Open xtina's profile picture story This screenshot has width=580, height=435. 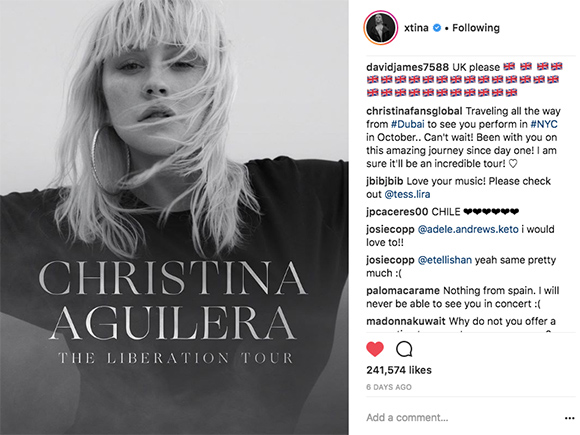381,28
